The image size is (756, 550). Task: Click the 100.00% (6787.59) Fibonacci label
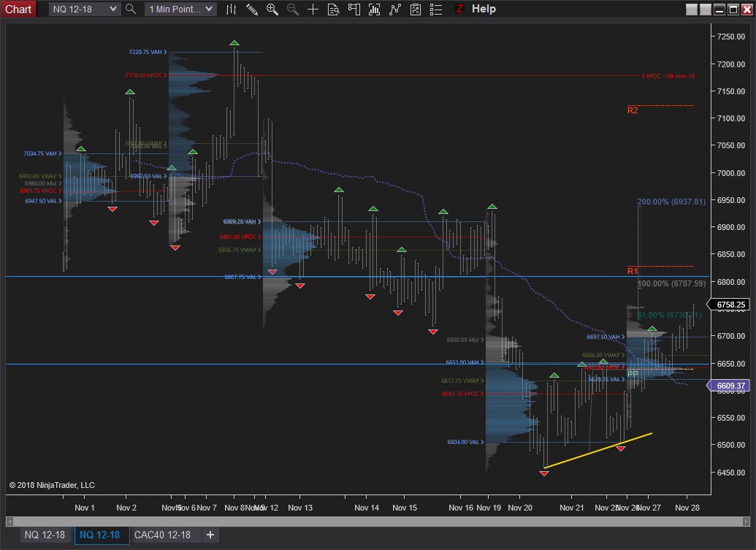(671, 283)
